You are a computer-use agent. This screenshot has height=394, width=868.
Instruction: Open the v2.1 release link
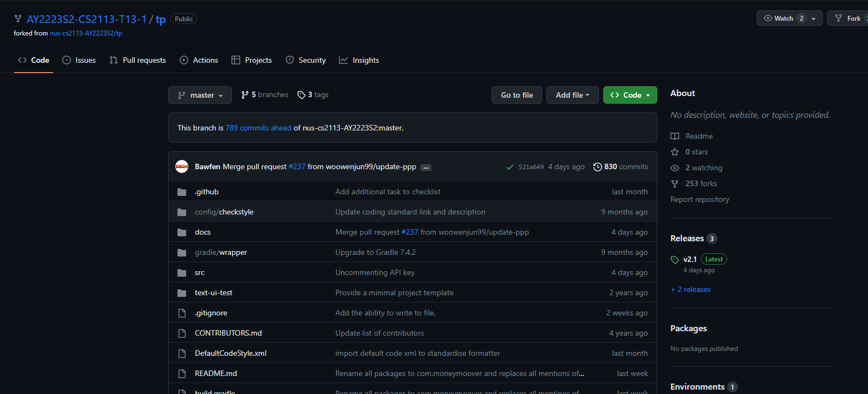690,260
